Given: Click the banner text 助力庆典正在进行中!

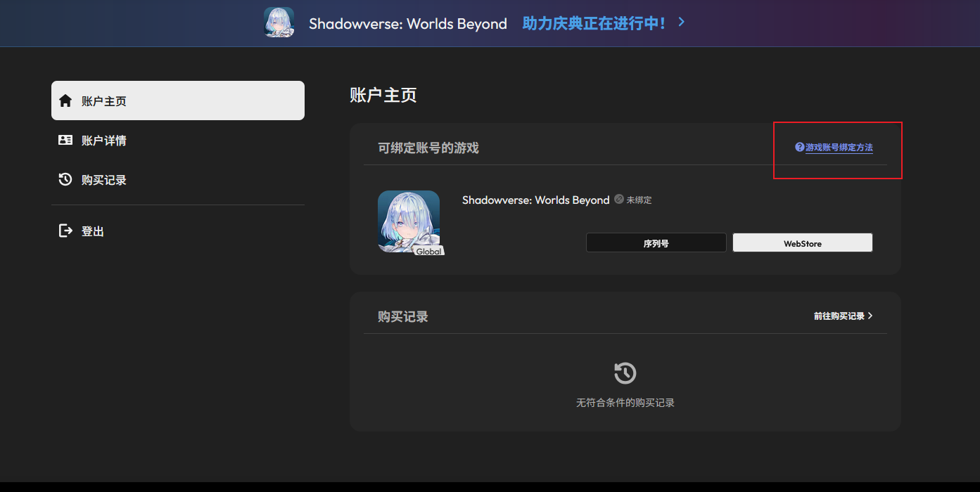Looking at the screenshot, I should [594, 23].
